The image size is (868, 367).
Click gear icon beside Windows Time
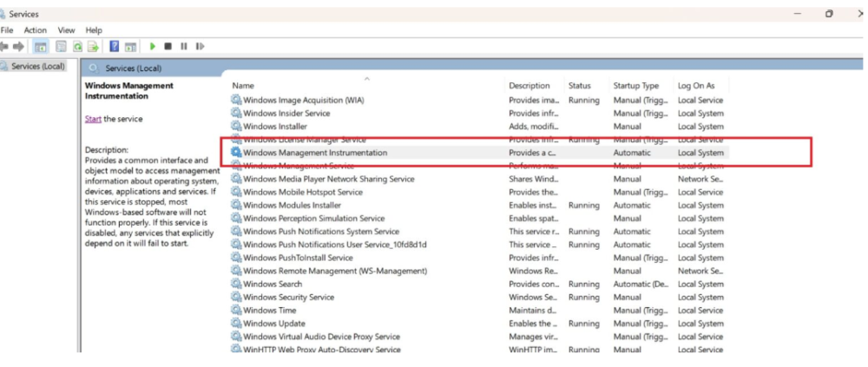[236, 311]
